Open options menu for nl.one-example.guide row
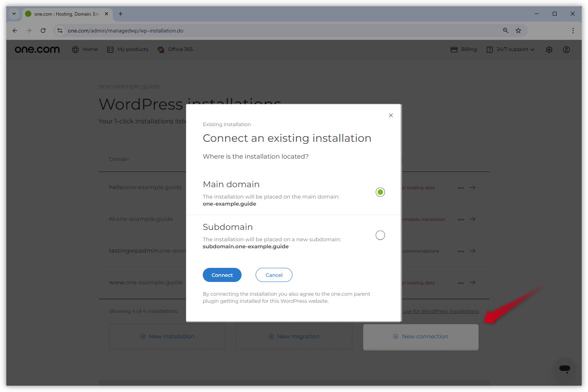Viewport: 588px width, 392px height. pos(461,219)
